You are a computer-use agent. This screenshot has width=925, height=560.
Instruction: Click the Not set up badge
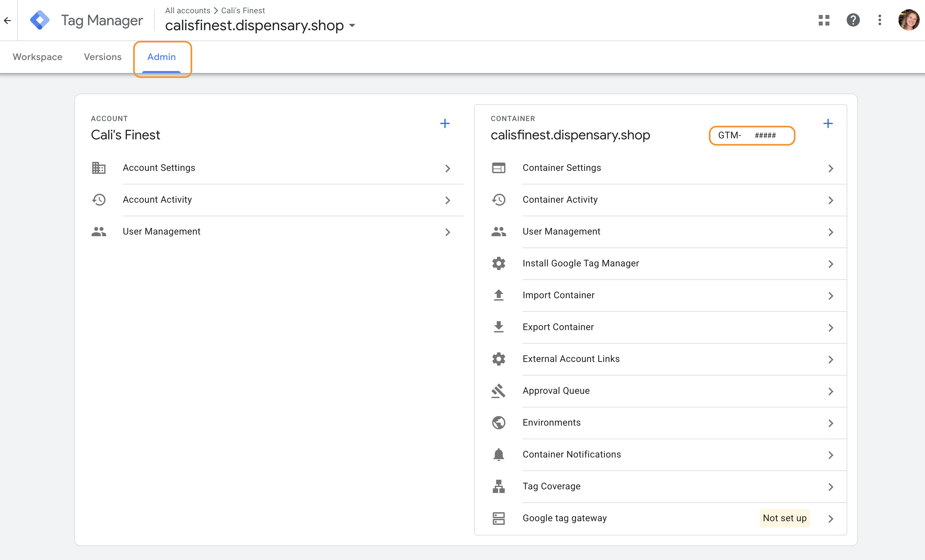785,519
